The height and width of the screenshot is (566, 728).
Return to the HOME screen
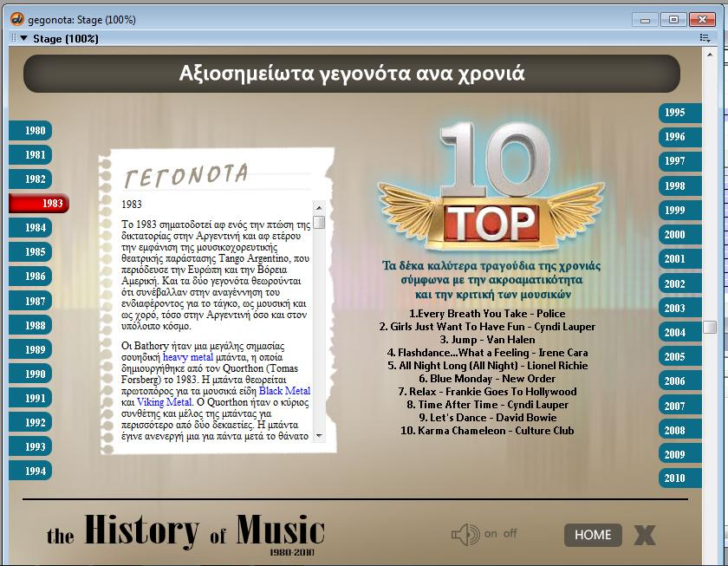click(593, 535)
